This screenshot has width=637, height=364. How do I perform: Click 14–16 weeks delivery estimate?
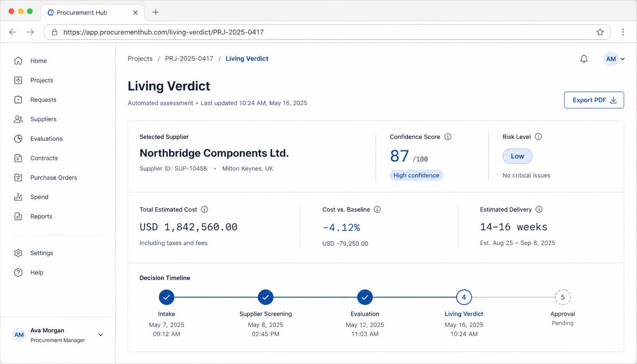513,227
